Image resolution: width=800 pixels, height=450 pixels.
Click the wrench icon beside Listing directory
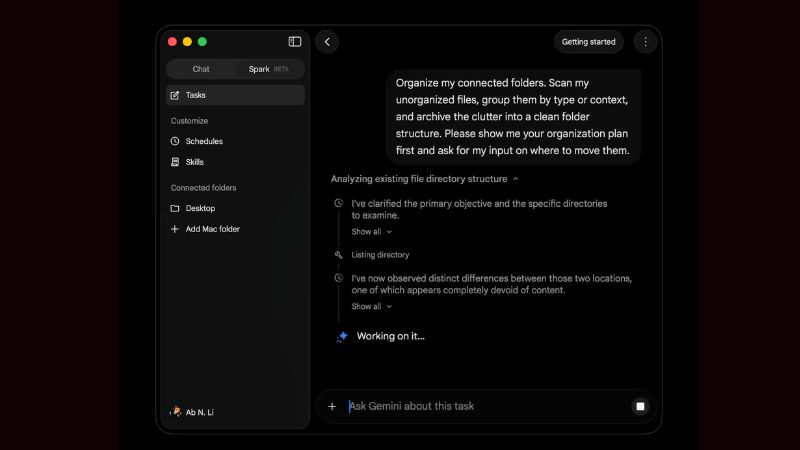click(x=338, y=255)
